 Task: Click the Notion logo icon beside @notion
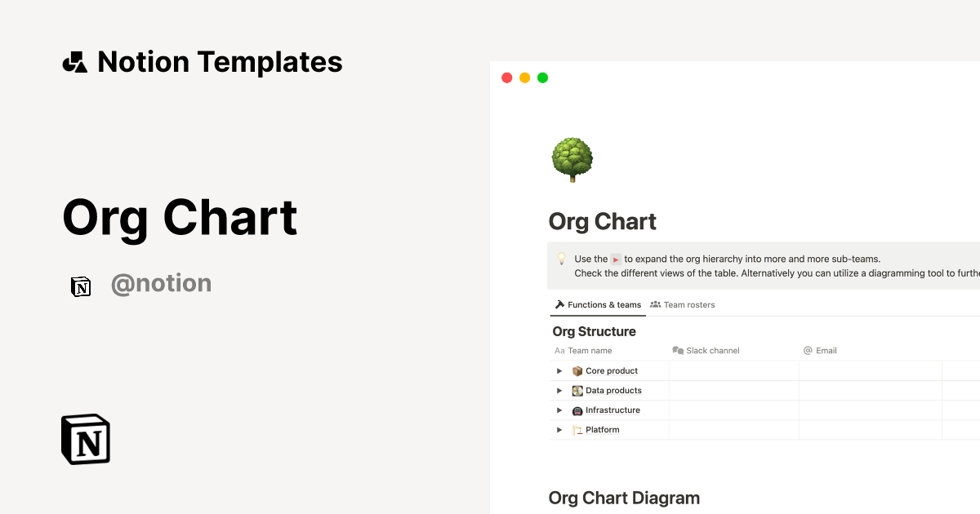coord(81,286)
